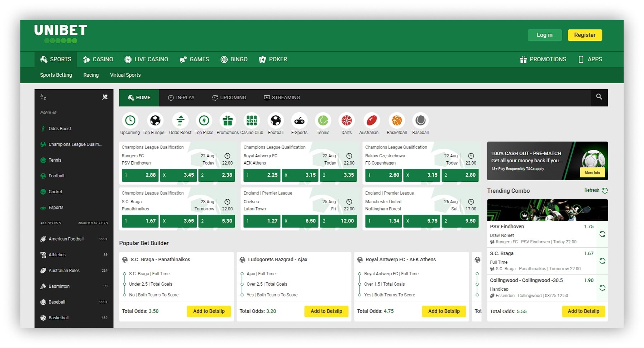Select the Baseball sport icon

[x=420, y=120]
